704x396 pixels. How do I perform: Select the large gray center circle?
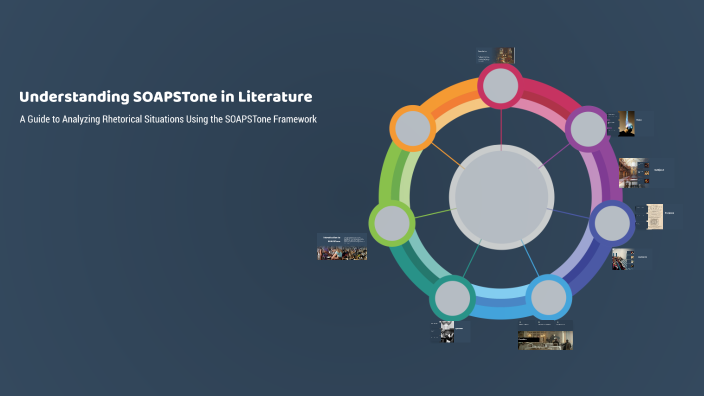502,197
